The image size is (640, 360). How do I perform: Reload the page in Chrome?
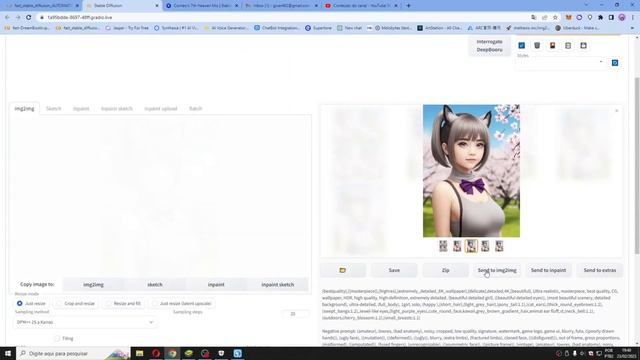click(x=29, y=18)
